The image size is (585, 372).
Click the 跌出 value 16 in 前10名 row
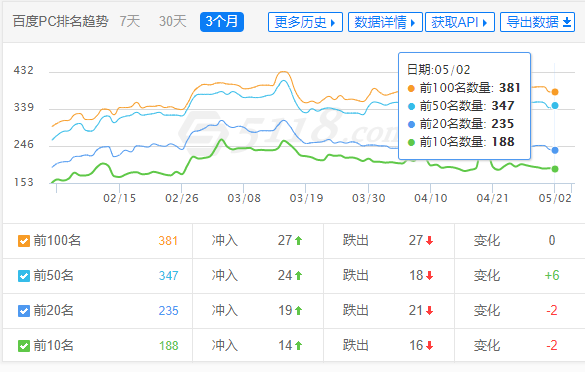tap(416, 346)
